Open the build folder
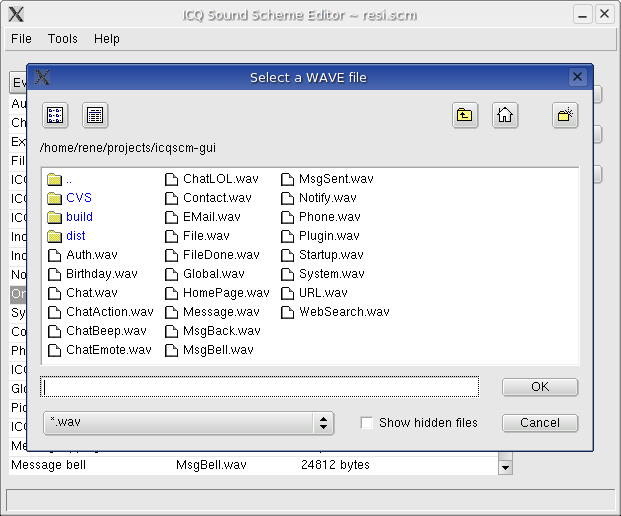Screen dimensions: 621x516 pos(70,217)
